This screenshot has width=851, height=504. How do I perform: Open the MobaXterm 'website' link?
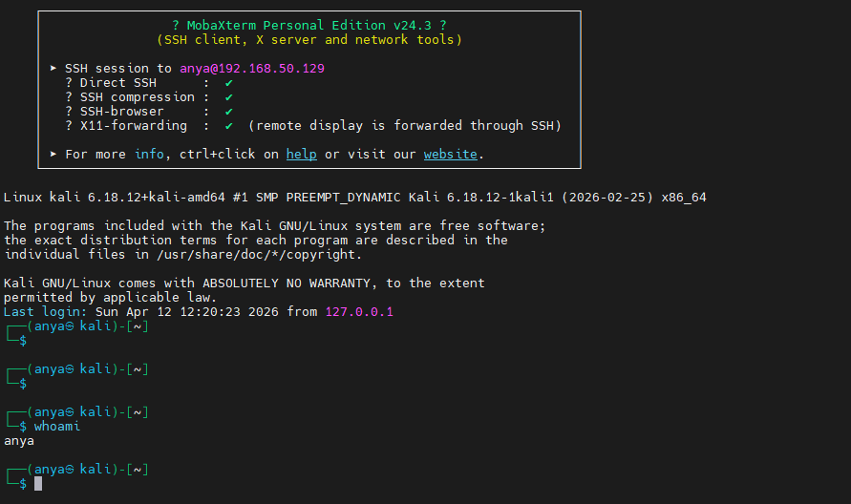[x=451, y=154]
